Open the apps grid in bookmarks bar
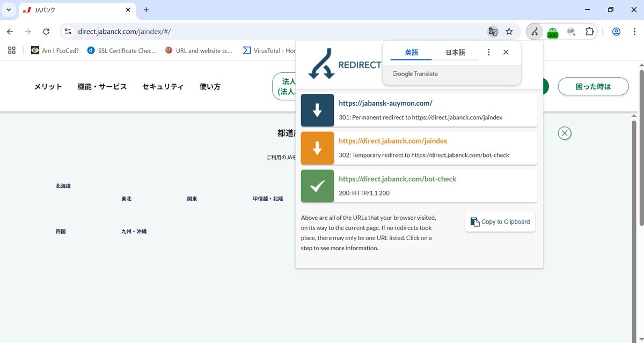 coord(12,50)
